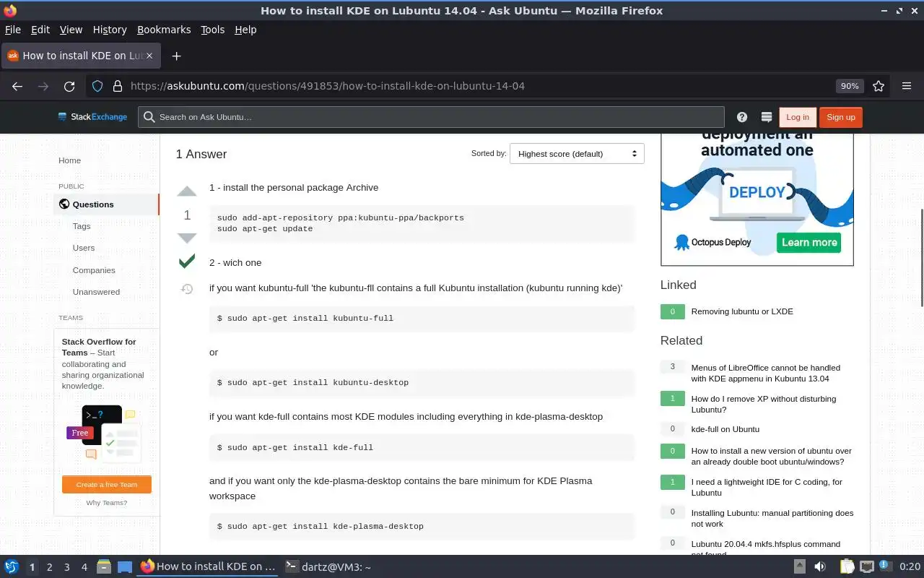924x578 pixels.
Task: Open the sort by Highest score dropdown
Action: [x=577, y=154]
